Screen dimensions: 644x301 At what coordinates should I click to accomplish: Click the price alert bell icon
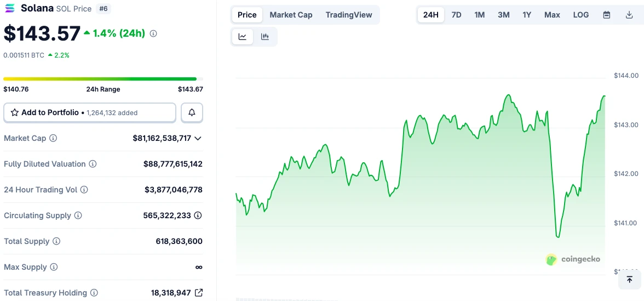pos(192,112)
